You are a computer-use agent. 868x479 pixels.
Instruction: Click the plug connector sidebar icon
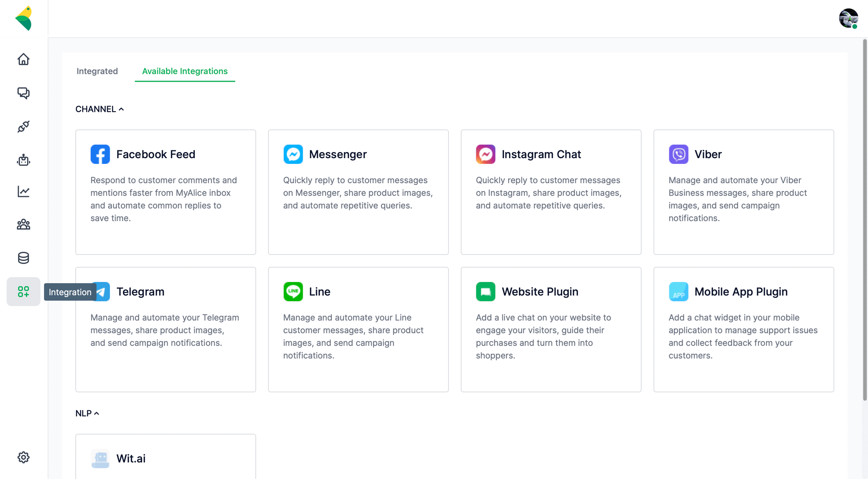[23, 127]
